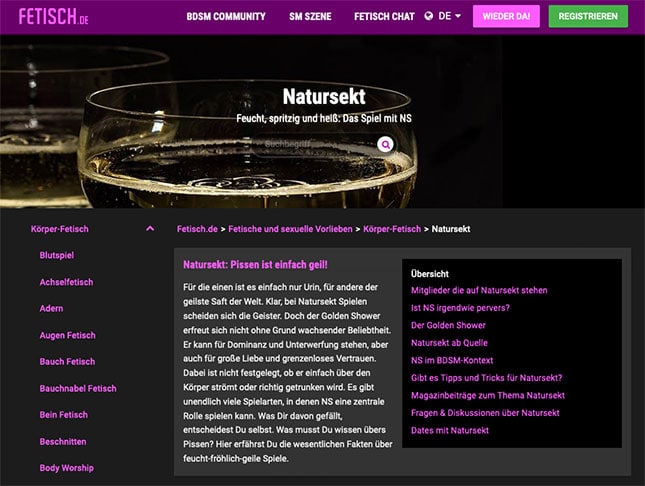Screen dimensions: 645x486
Task: Click the globe language icon
Action: 429,16
